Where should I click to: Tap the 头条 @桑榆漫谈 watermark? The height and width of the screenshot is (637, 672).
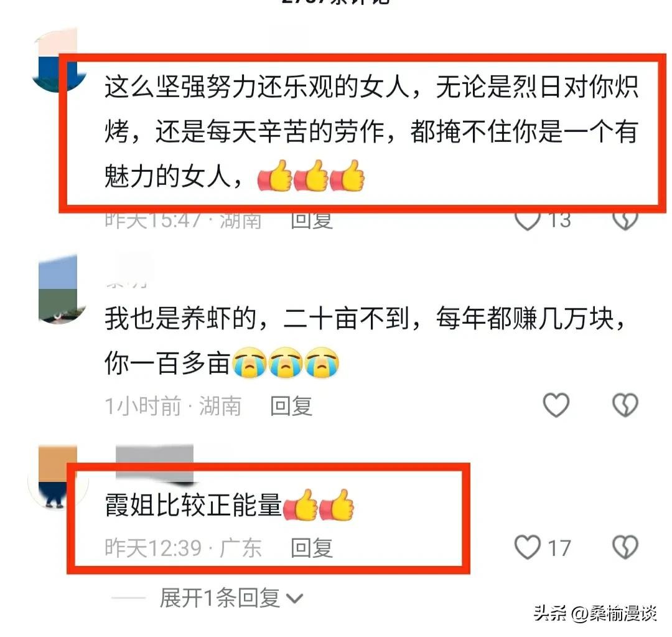click(595, 613)
